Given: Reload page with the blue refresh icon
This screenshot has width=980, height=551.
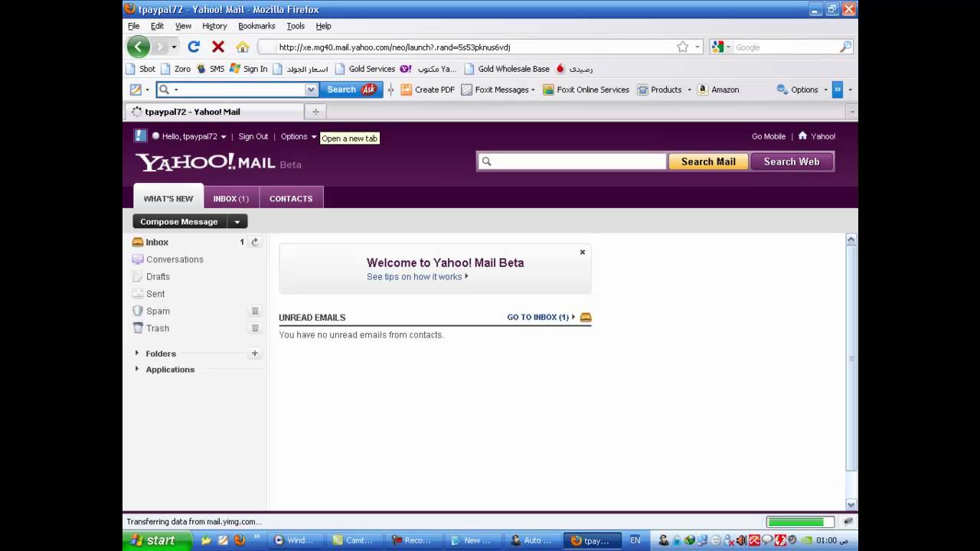Looking at the screenshot, I should [194, 47].
